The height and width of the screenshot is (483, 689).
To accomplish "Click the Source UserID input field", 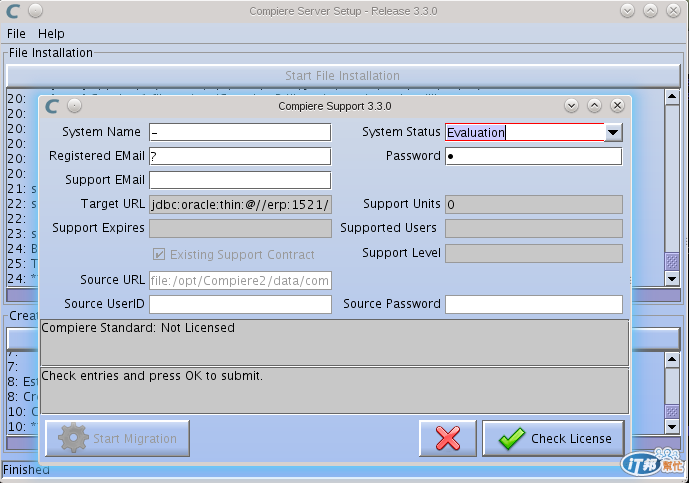I will pos(240,304).
